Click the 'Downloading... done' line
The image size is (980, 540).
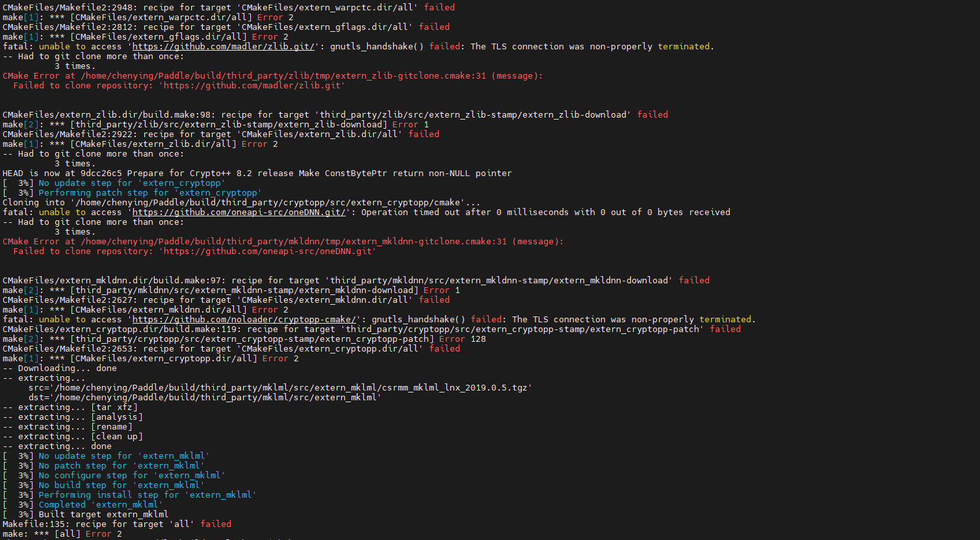[x=60, y=368]
